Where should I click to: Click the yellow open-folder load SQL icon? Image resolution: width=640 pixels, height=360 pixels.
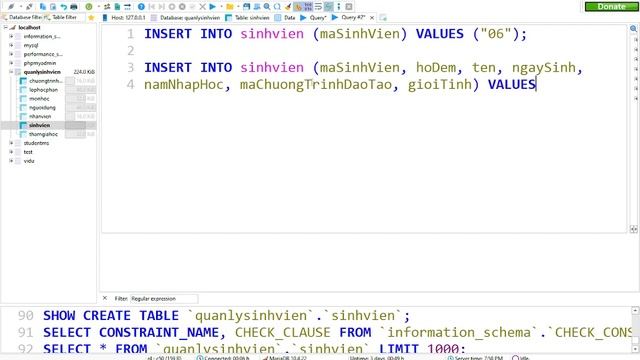tap(230, 7)
